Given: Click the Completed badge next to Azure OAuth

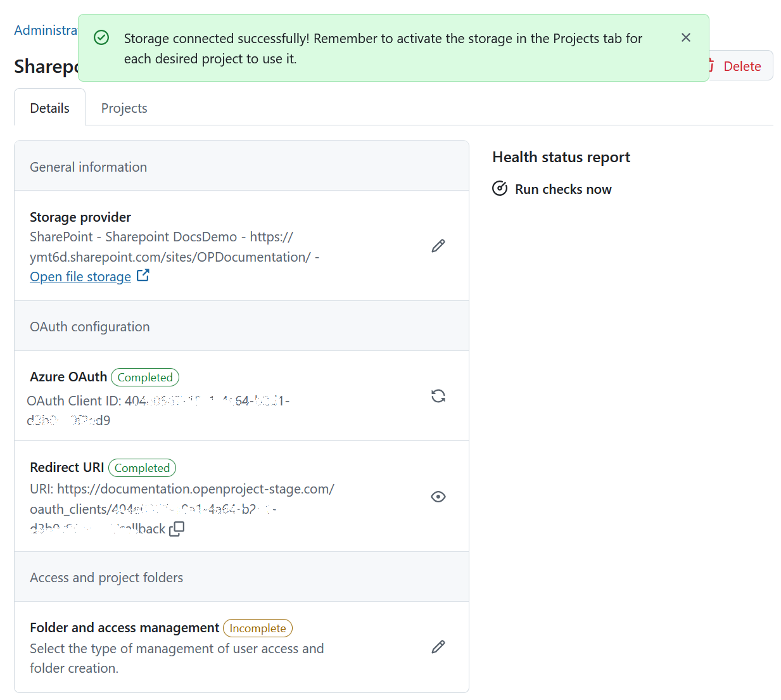Looking at the screenshot, I should (x=144, y=377).
